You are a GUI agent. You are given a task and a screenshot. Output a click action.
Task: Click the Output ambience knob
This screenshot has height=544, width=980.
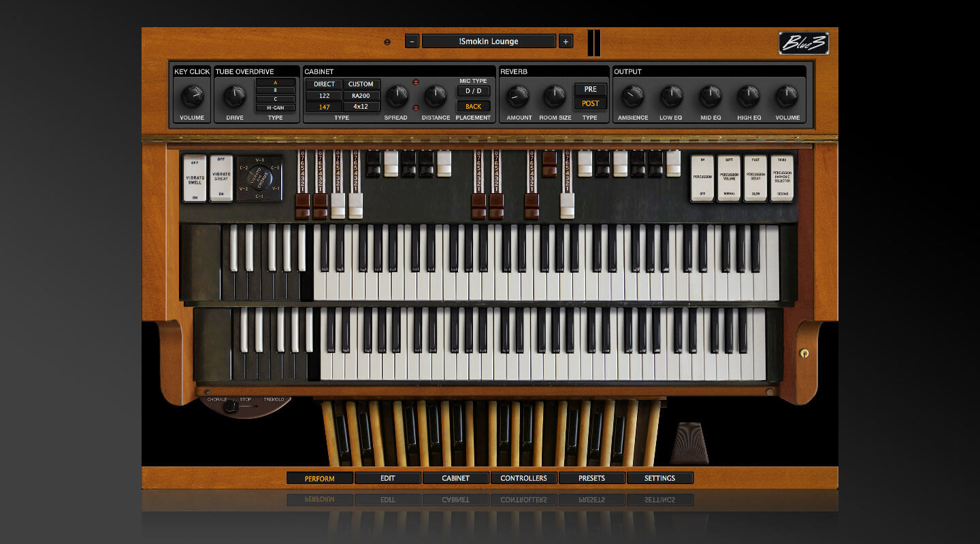[x=632, y=97]
